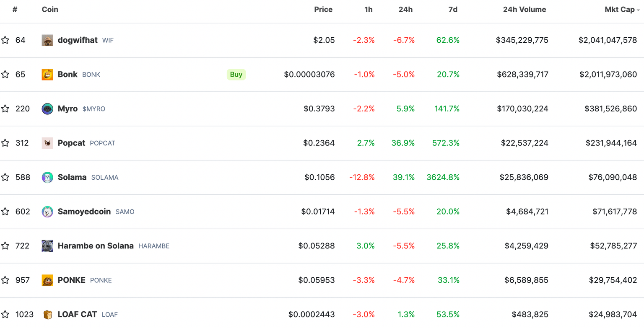Open the Solama coin logo
The width and height of the screenshot is (644, 328).
[x=47, y=177]
